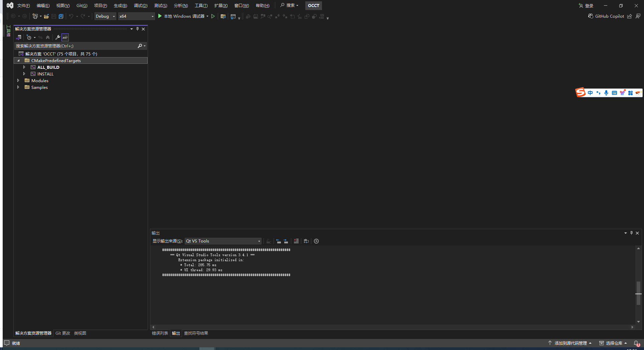Toggle Sogou Chinese/English input mode

pos(590,93)
